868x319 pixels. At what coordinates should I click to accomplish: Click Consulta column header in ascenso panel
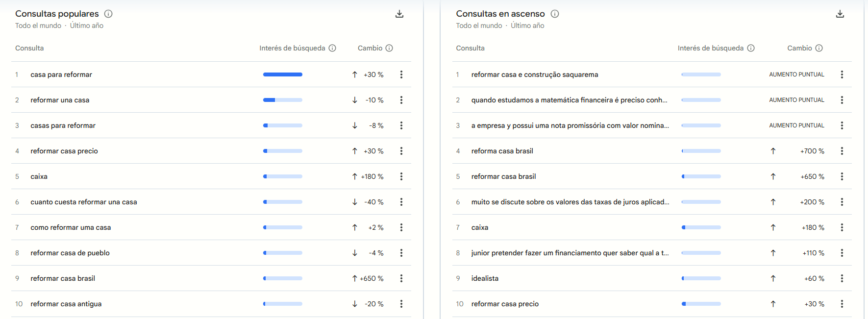tap(470, 48)
